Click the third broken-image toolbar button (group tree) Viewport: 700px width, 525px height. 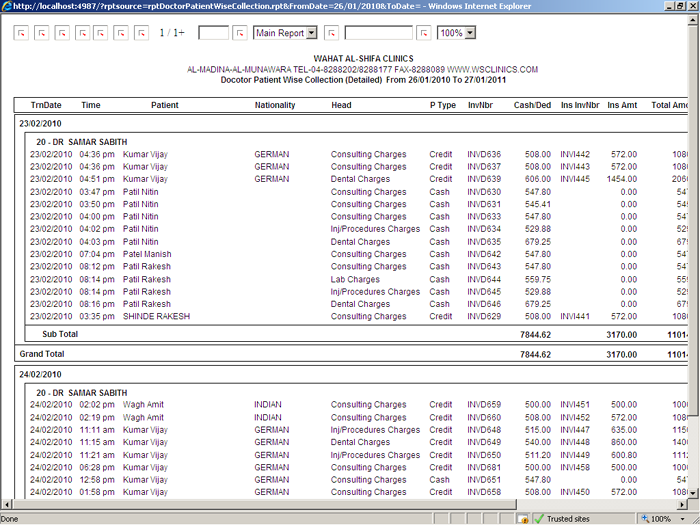point(62,33)
